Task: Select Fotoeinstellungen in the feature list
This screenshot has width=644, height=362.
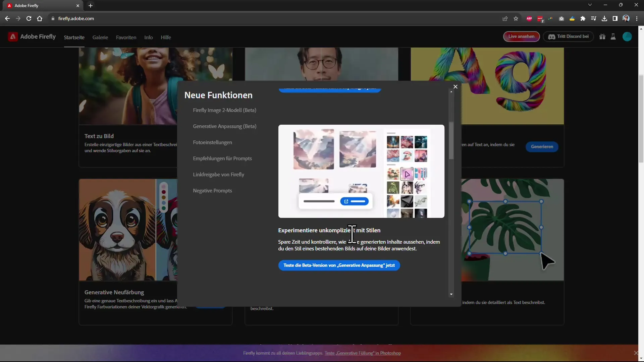Action: click(x=212, y=142)
